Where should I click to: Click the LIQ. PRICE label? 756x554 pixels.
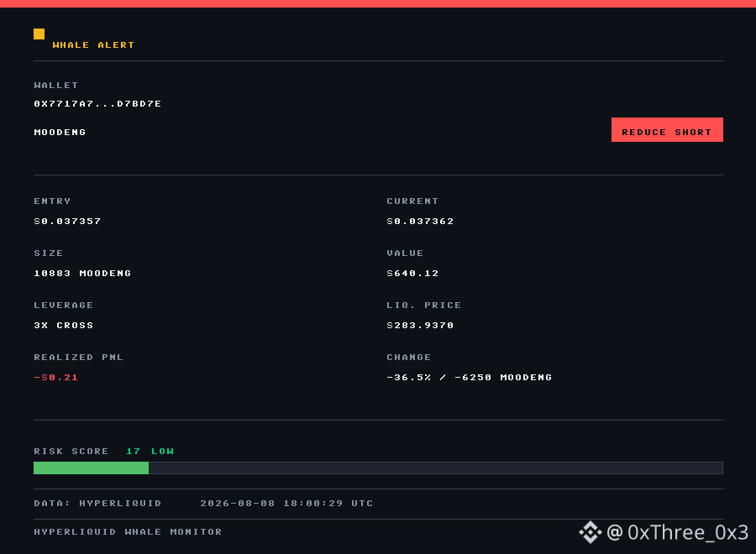click(424, 305)
